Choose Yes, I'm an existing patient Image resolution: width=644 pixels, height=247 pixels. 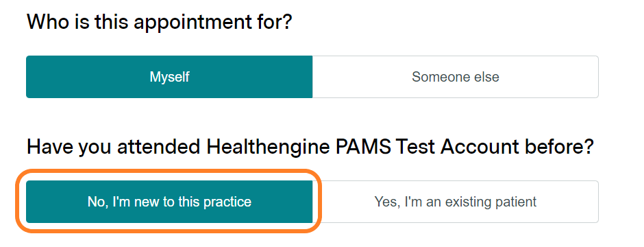(x=455, y=202)
